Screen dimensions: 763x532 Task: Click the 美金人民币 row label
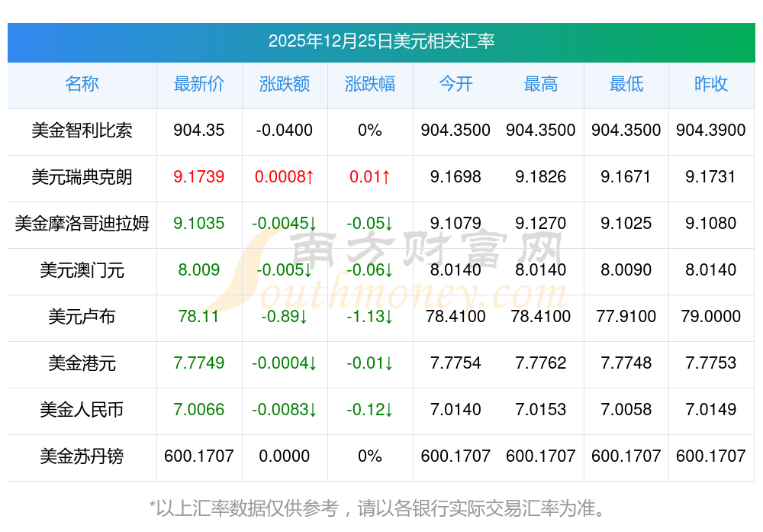click(x=82, y=410)
